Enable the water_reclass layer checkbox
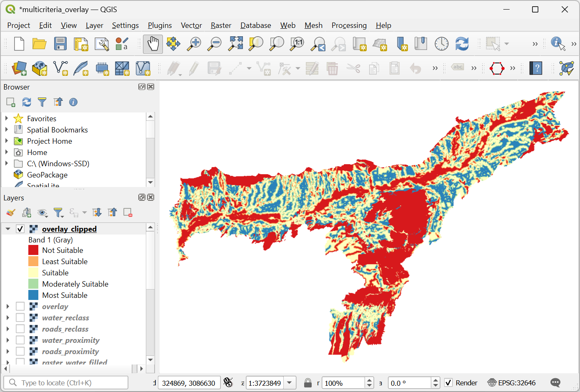 coord(20,318)
